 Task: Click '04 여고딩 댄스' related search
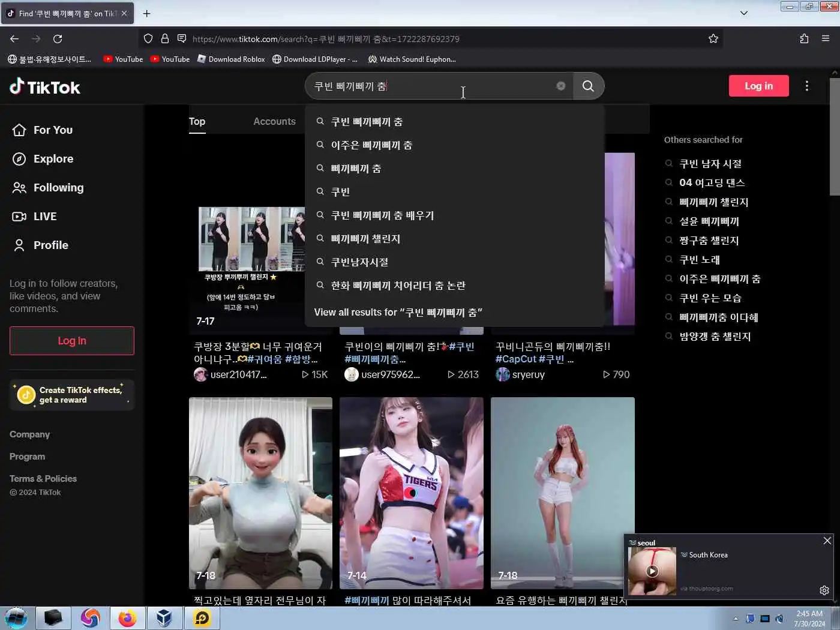click(x=712, y=183)
